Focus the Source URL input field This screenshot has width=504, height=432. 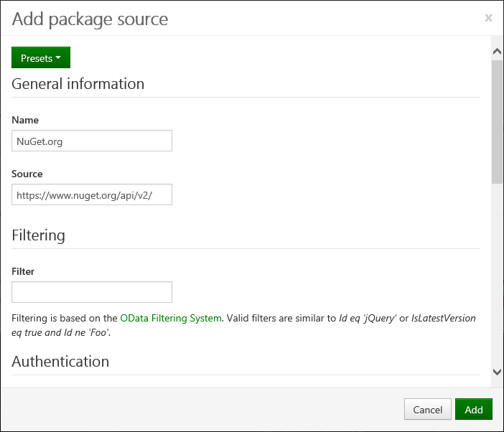[x=92, y=194]
